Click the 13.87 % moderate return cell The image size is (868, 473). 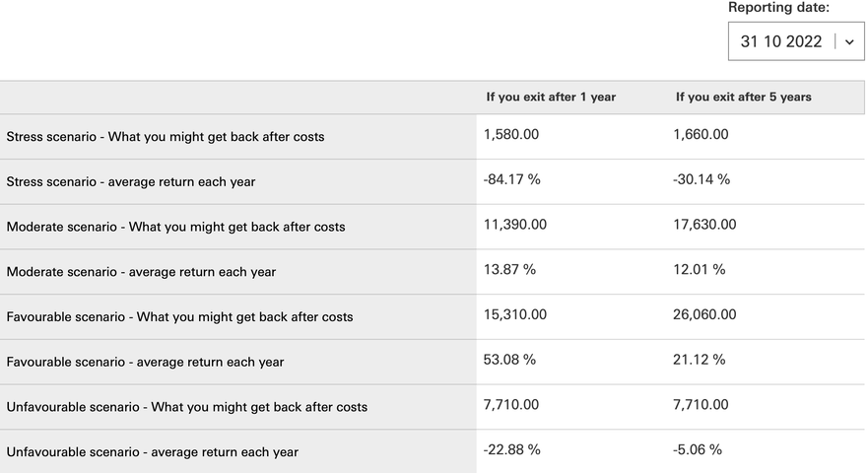tap(509, 269)
